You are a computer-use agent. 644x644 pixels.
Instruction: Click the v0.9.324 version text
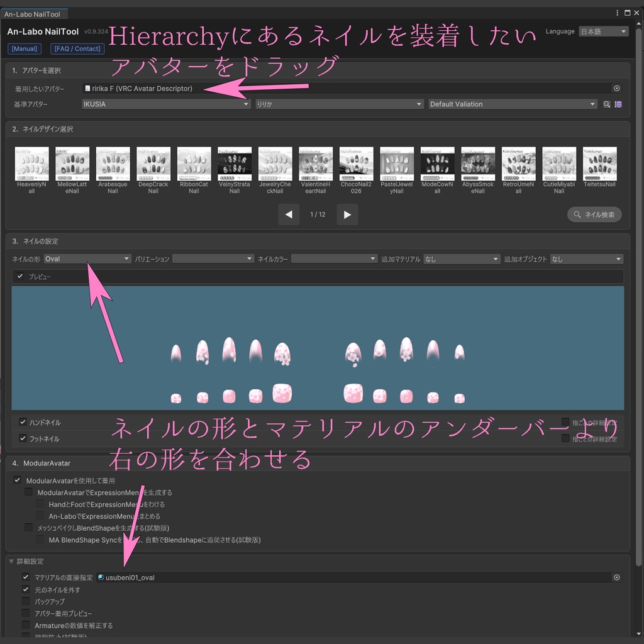pos(96,31)
